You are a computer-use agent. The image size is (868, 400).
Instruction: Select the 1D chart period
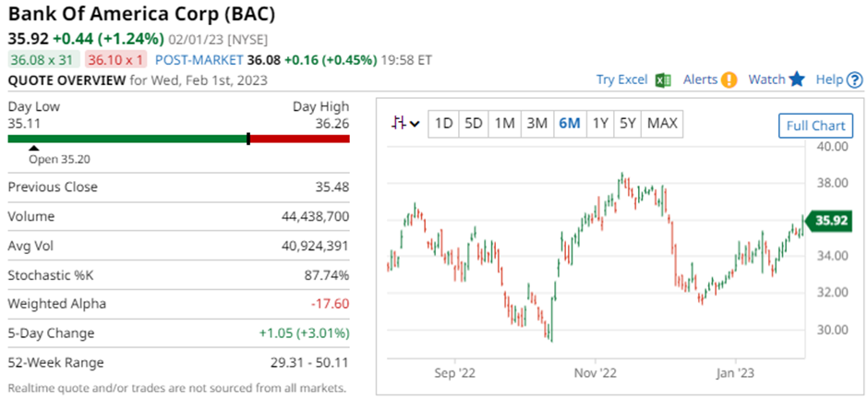coord(444,123)
